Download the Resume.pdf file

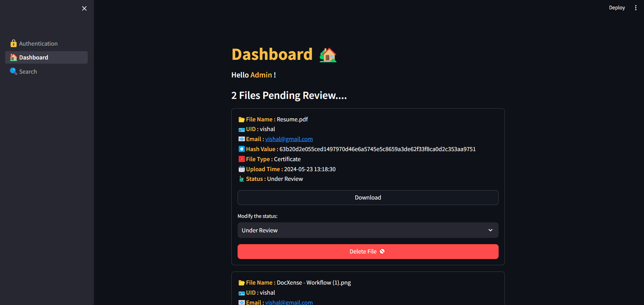(368, 197)
